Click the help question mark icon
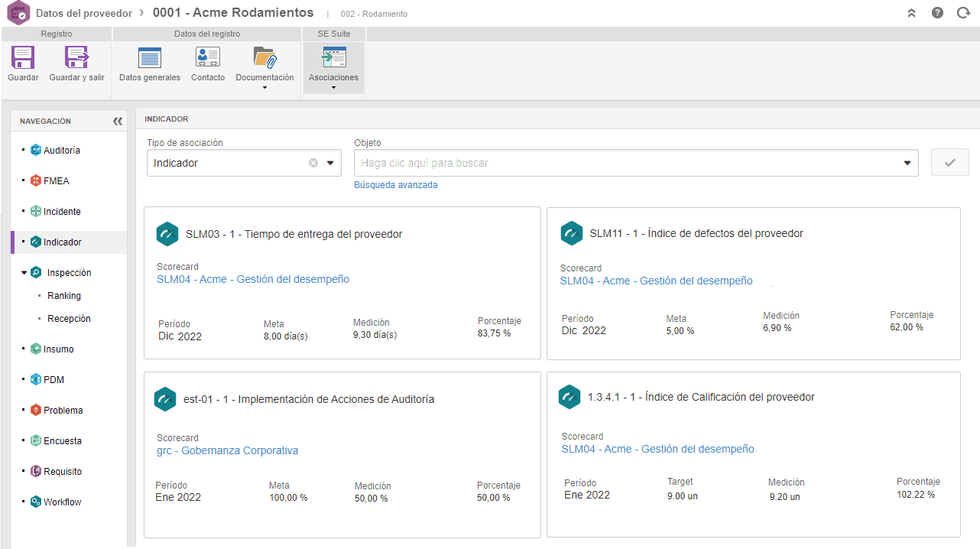This screenshot has height=549, width=980. pos(937,13)
